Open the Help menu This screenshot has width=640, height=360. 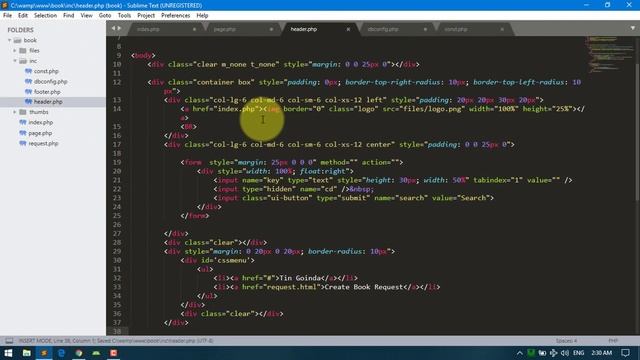pyautogui.click(x=202, y=16)
